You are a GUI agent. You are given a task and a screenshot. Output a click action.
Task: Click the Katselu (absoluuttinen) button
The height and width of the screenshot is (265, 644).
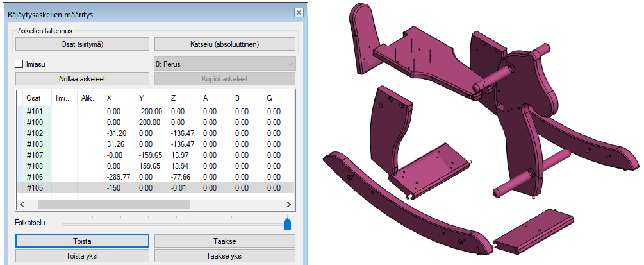224,44
